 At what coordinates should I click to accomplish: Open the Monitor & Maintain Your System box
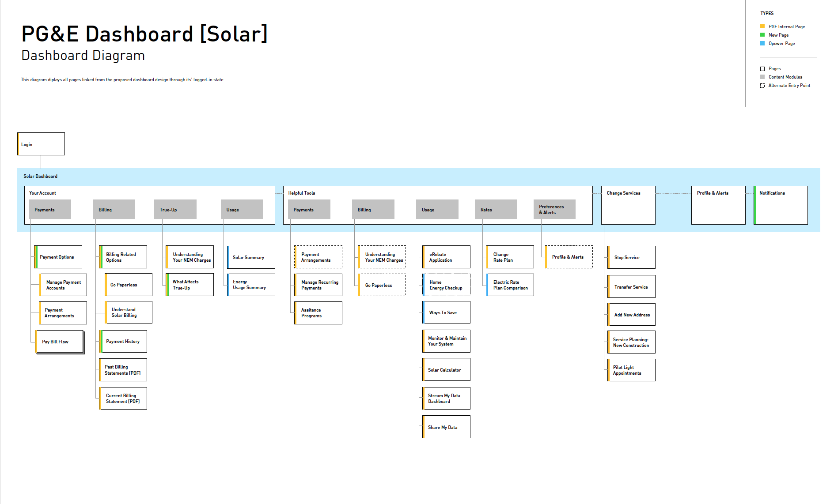pos(447,341)
